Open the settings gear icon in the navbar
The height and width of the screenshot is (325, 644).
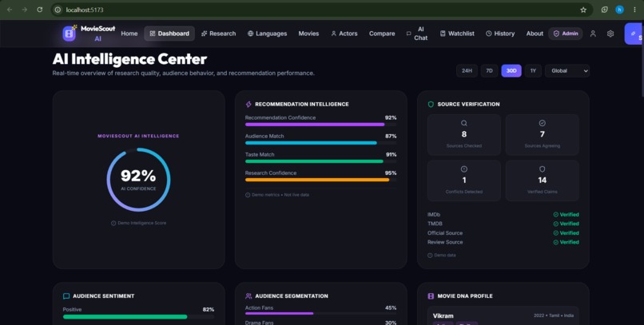(610, 34)
